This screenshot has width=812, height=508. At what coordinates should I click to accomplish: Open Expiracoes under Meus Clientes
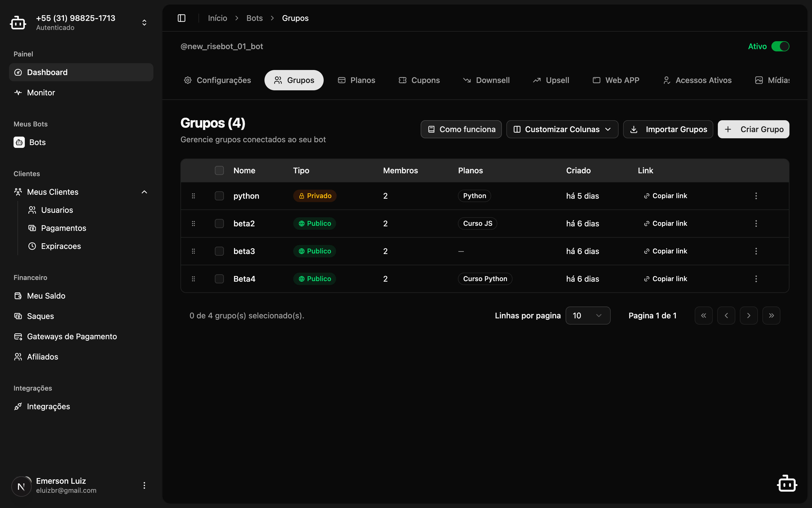[x=88, y=246]
